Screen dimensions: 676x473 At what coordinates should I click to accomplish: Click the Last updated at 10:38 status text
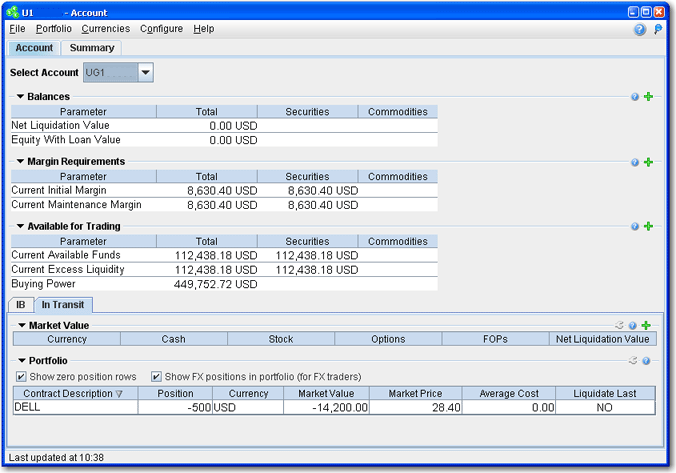56,457
